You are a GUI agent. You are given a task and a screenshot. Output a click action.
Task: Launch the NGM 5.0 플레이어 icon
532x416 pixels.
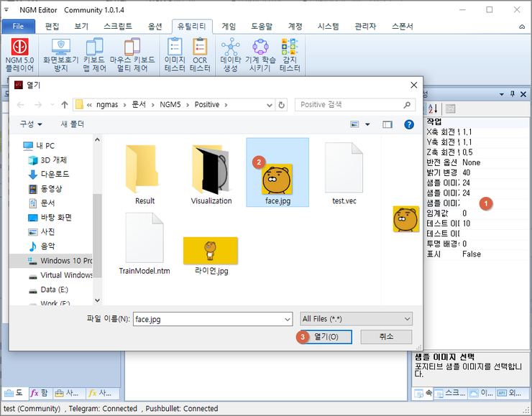point(19,55)
